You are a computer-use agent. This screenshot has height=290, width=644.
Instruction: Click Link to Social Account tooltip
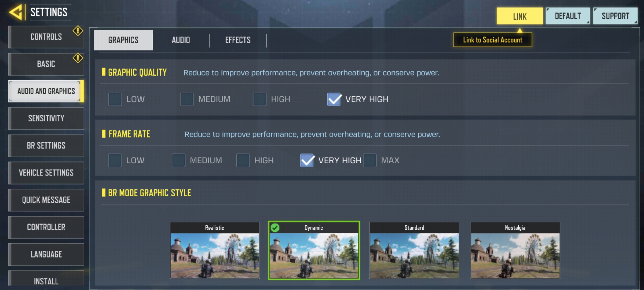[x=493, y=40]
